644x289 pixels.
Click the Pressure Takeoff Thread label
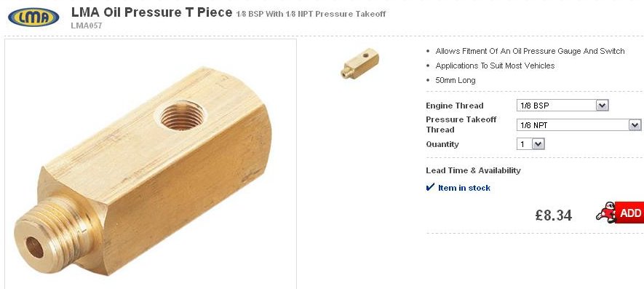(461, 124)
